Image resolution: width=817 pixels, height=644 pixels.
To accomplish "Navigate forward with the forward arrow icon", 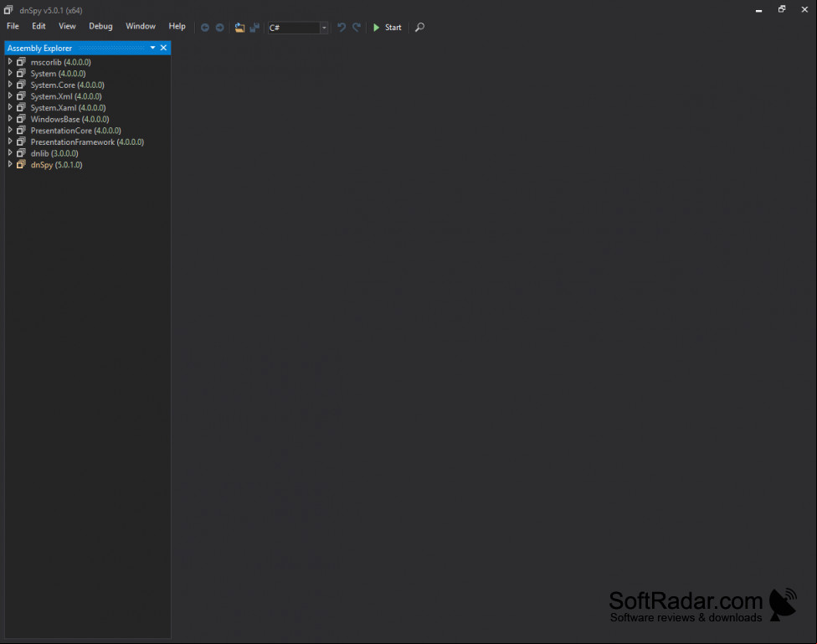I will 220,28.
